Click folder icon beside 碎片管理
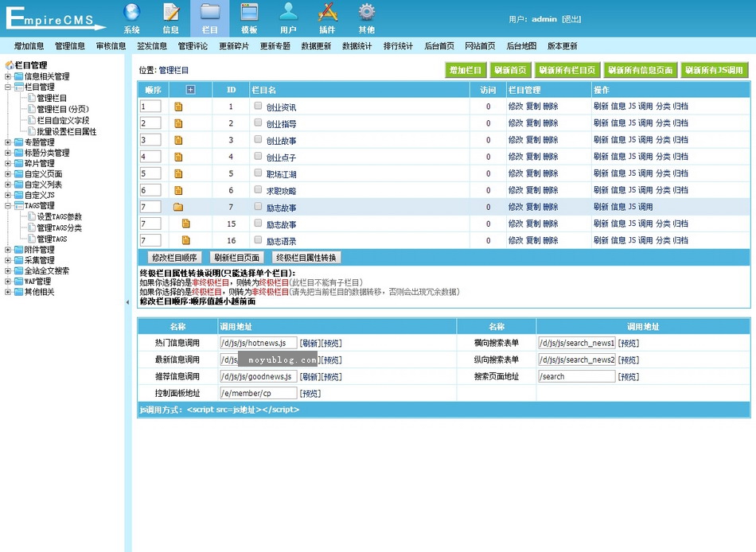 [19, 163]
